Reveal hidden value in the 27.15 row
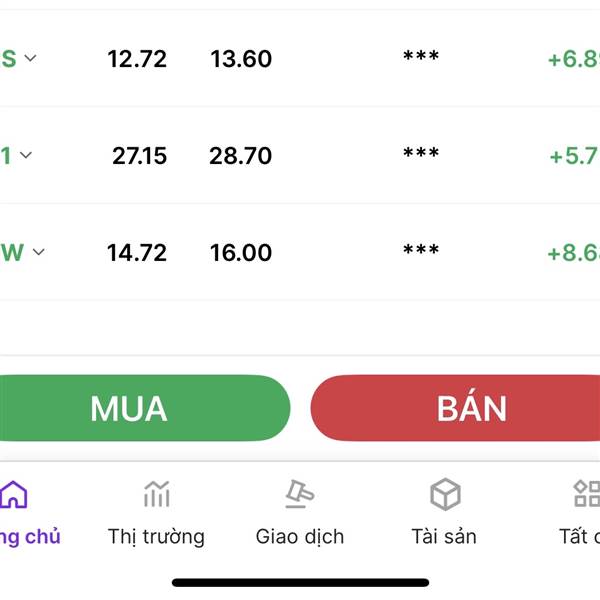 421,152
